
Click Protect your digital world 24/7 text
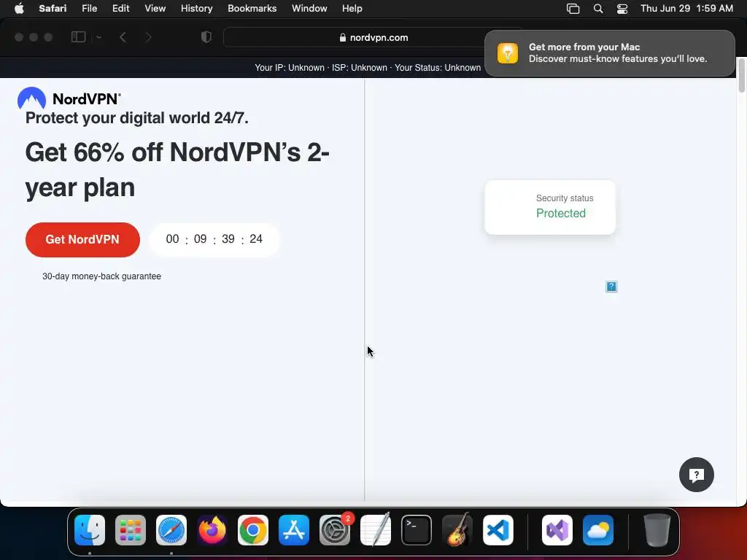point(136,117)
